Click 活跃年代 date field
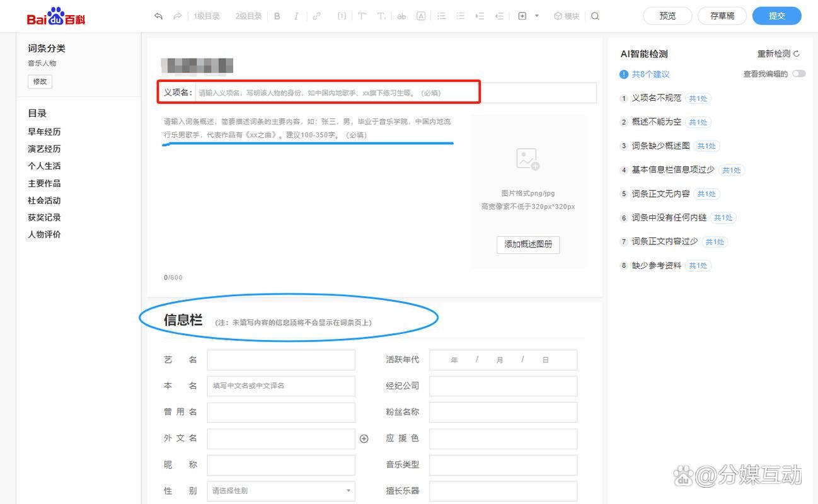 click(503, 360)
